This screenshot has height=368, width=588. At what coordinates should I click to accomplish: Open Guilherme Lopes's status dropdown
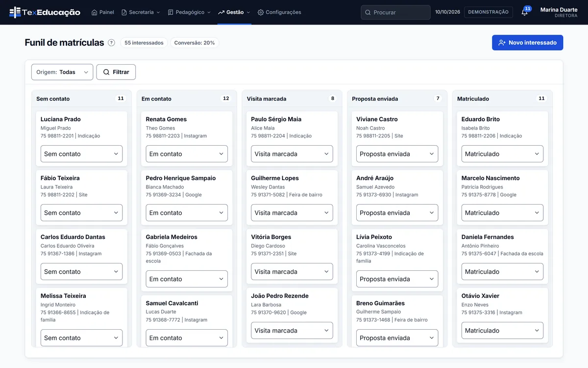[292, 212]
